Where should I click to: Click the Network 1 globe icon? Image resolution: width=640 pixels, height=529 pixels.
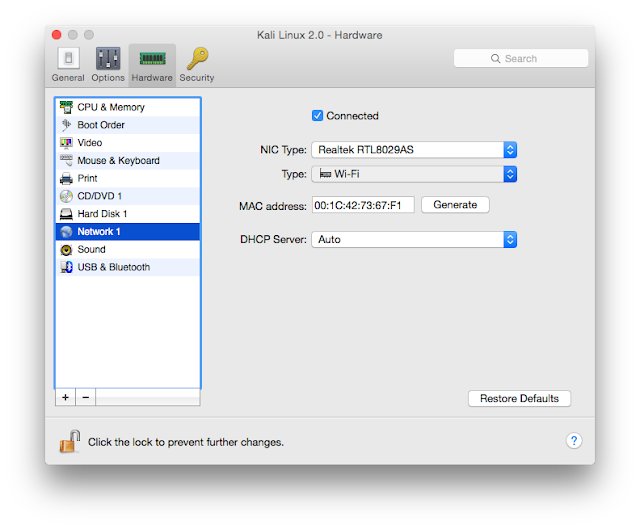[x=66, y=231]
